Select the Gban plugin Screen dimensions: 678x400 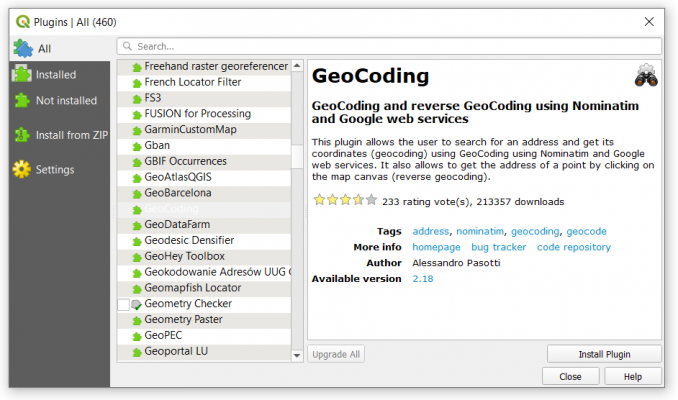204,146
